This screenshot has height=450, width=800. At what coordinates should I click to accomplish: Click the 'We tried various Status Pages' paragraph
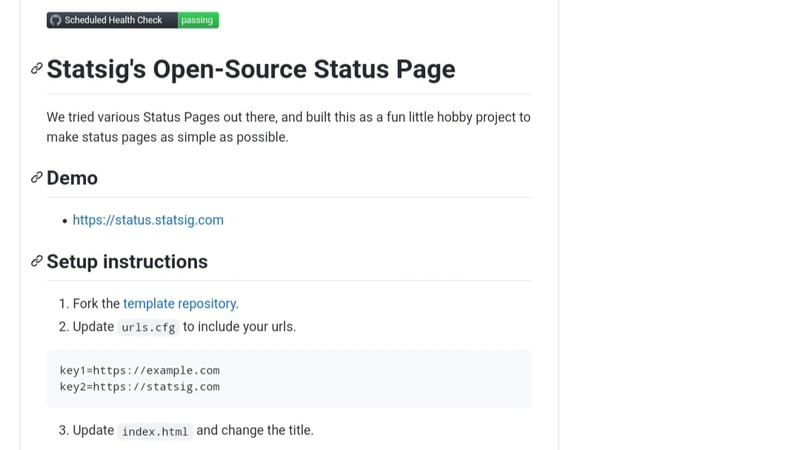[289, 127]
